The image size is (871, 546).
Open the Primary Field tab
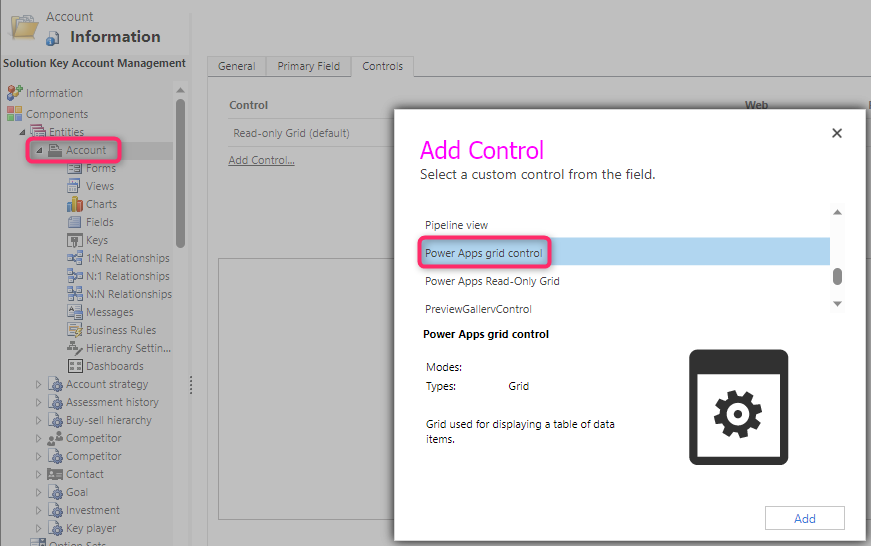pyautogui.click(x=308, y=66)
